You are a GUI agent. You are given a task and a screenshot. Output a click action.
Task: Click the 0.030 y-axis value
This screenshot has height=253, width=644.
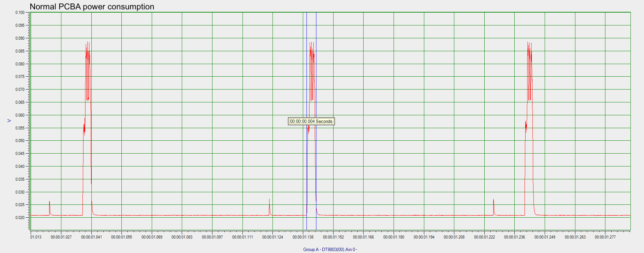[20, 192]
